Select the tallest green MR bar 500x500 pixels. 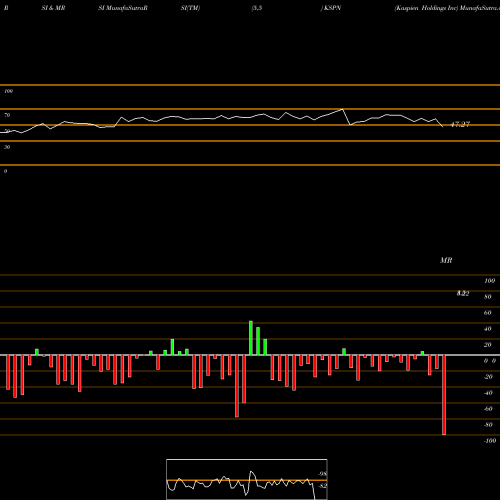click(x=251, y=338)
